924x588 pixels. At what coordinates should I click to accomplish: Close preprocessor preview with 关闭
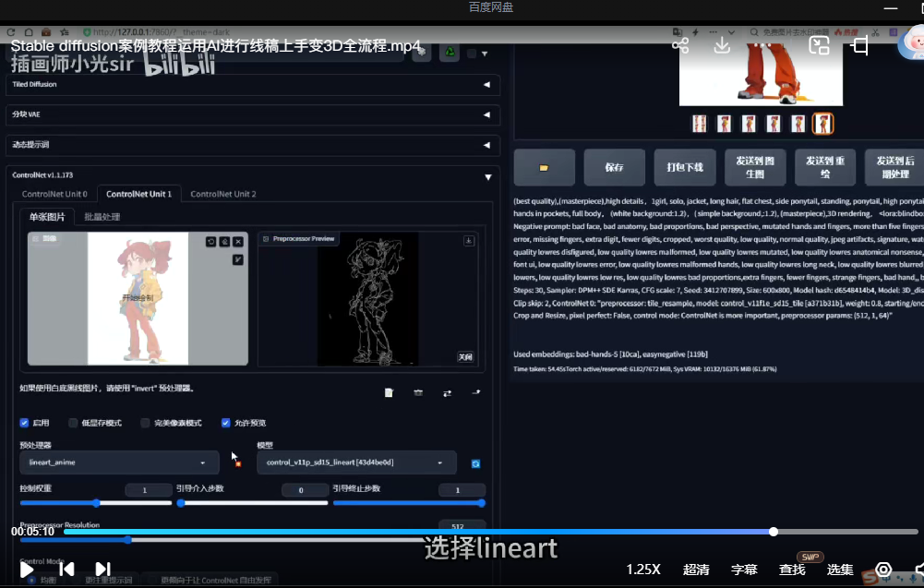(x=465, y=357)
